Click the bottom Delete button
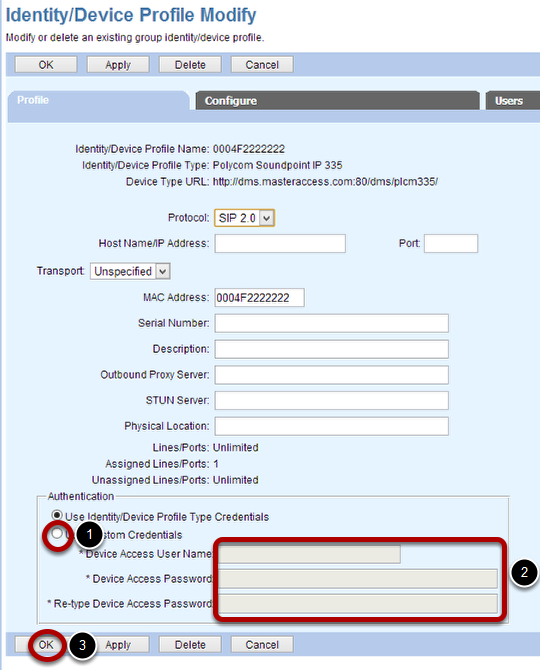The width and height of the screenshot is (540, 670). pyautogui.click(x=191, y=644)
